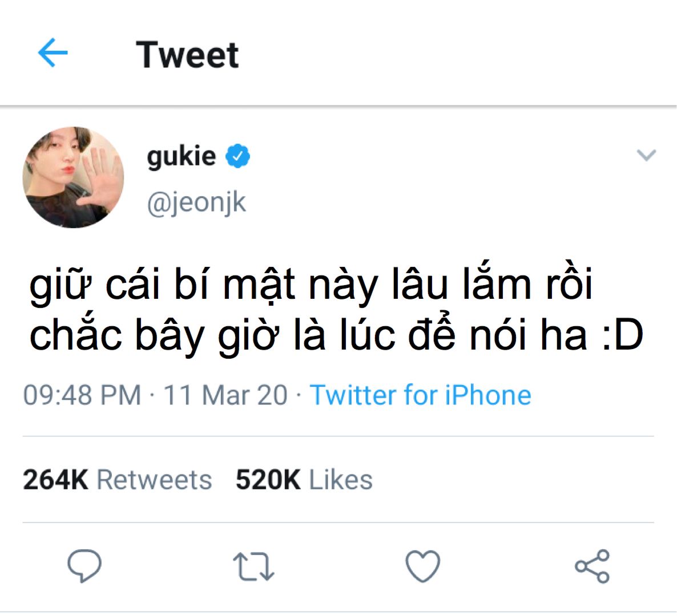Viewport: 677px width, 616px height.
Task: View the 520K Likes list
Action: (x=304, y=480)
